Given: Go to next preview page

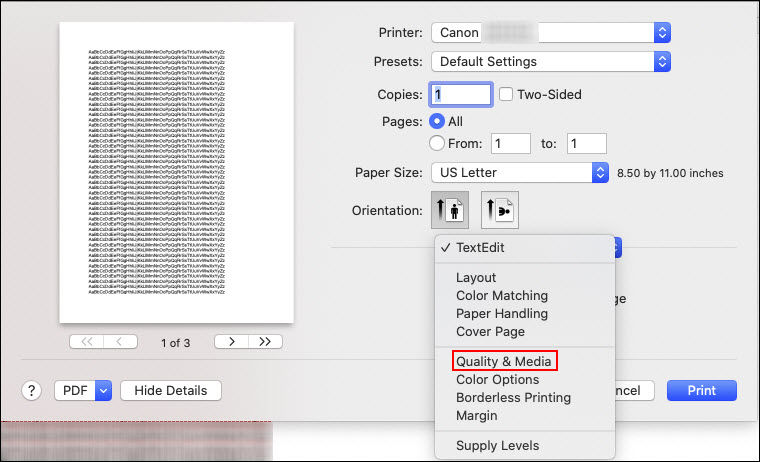Looking at the screenshot, I should 232,341.
